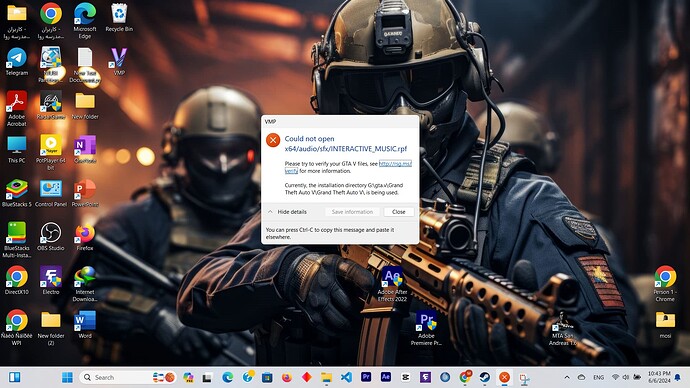Open the clock showing 10:43 PM
Image resolution: width=690 pixels, height=388 pixels.
pos(659,377)
